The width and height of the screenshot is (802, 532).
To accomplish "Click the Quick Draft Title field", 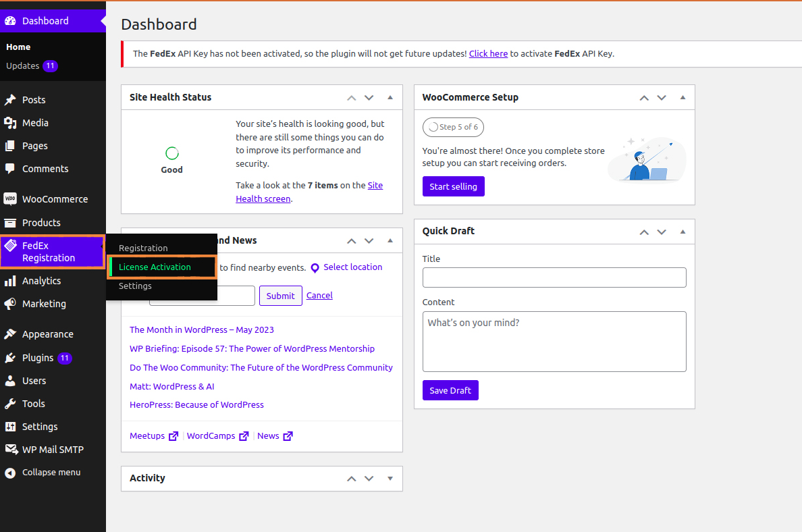I will click(x=554, y=277).
